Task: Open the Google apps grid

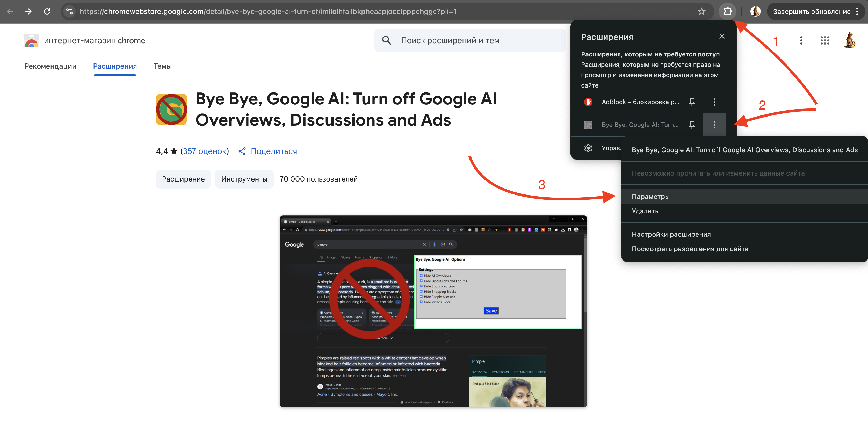Action: (824, 40)
